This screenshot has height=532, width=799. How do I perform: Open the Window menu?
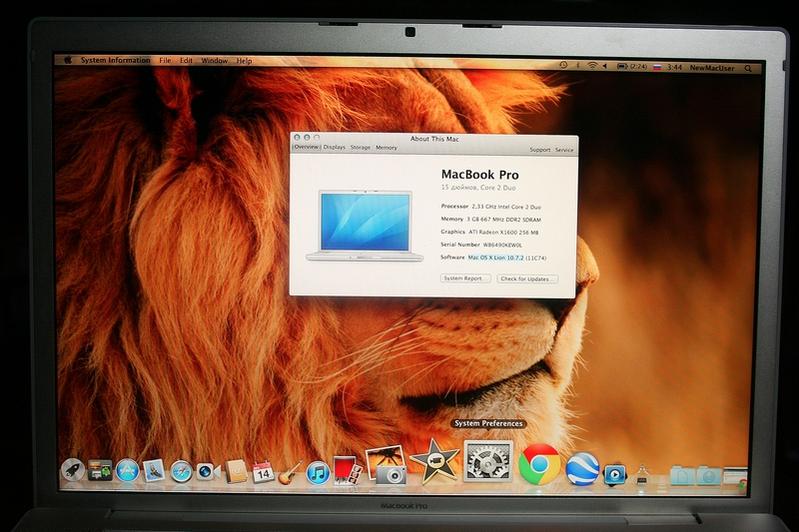tap(214, 61)
